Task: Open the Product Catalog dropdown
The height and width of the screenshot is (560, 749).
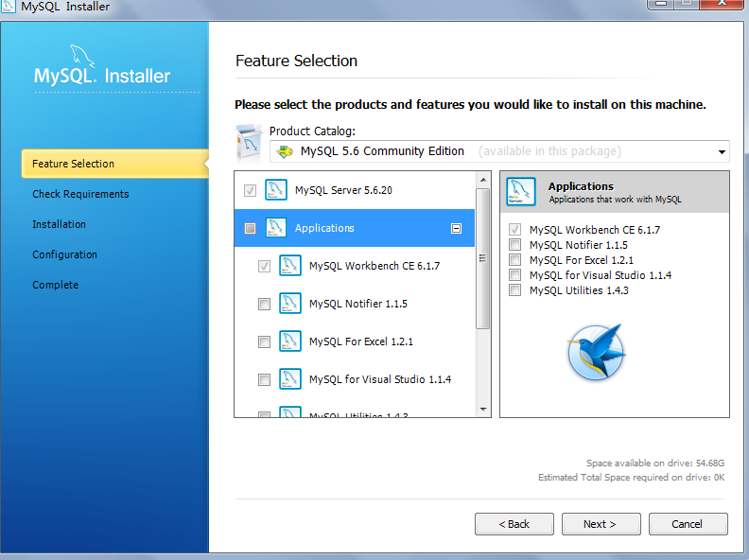Action: coord(722,151)
